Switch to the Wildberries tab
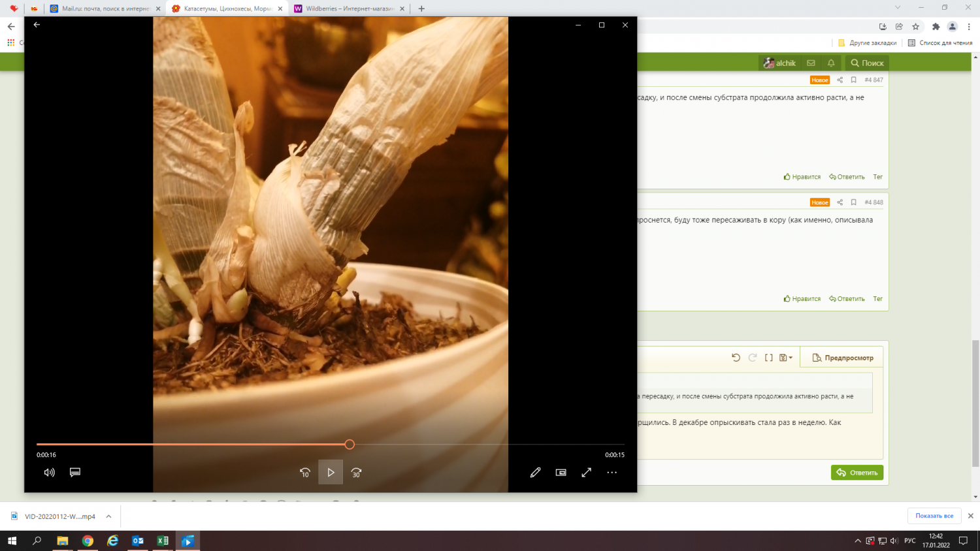The image size is (980, 551). (350, 8)
